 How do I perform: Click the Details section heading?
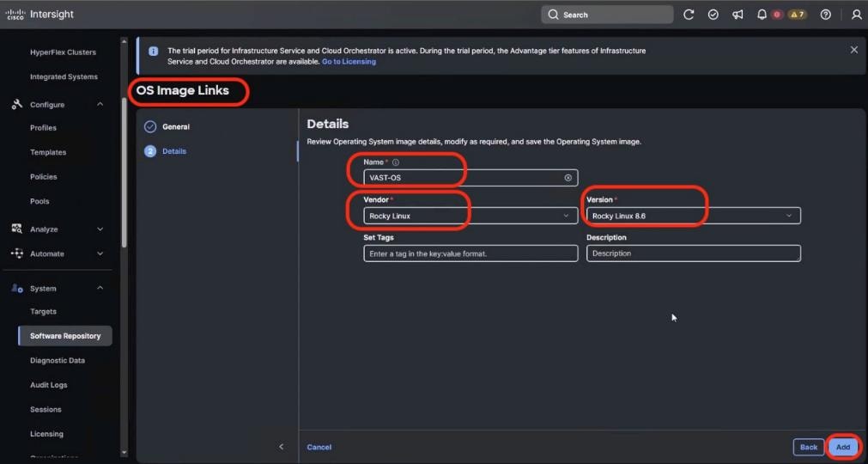328,124
